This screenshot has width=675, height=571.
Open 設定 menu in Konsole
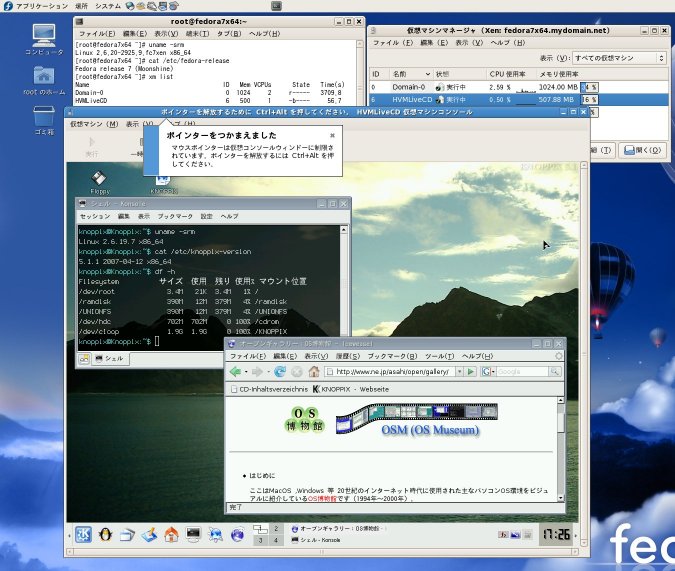pos(206,216)
